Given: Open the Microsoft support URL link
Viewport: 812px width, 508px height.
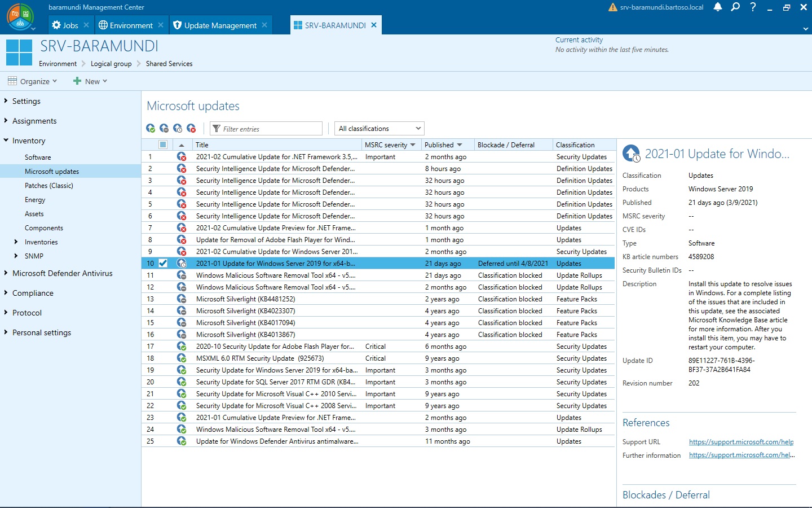Looking at the screenshot, I should pyautogui.click(x=740, y=441).
